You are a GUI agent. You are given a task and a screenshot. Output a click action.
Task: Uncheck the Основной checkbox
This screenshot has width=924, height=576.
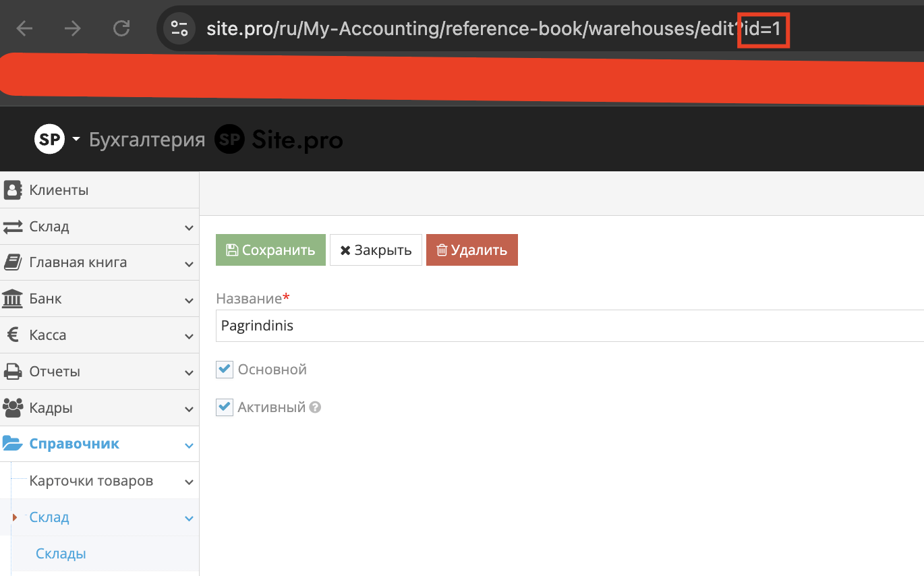point(225,370)
